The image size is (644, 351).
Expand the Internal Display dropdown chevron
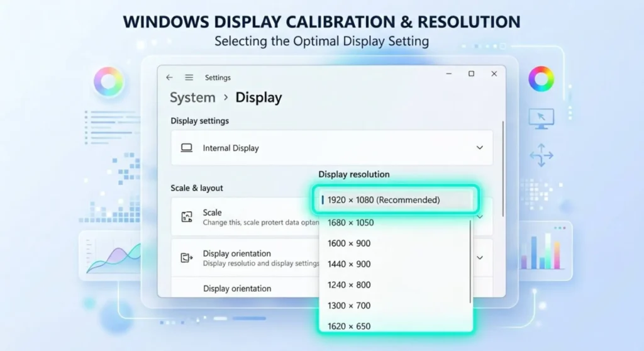point(479,148)
